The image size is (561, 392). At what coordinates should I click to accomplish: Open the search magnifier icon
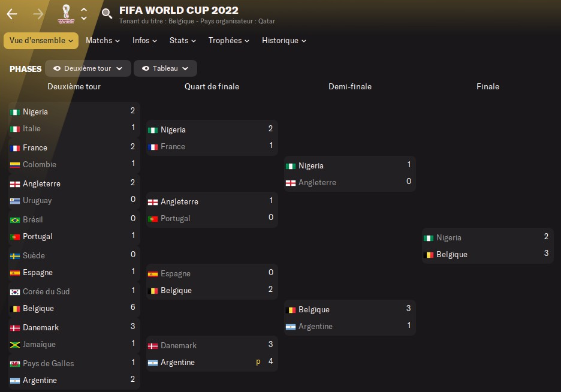pos(107,13)
